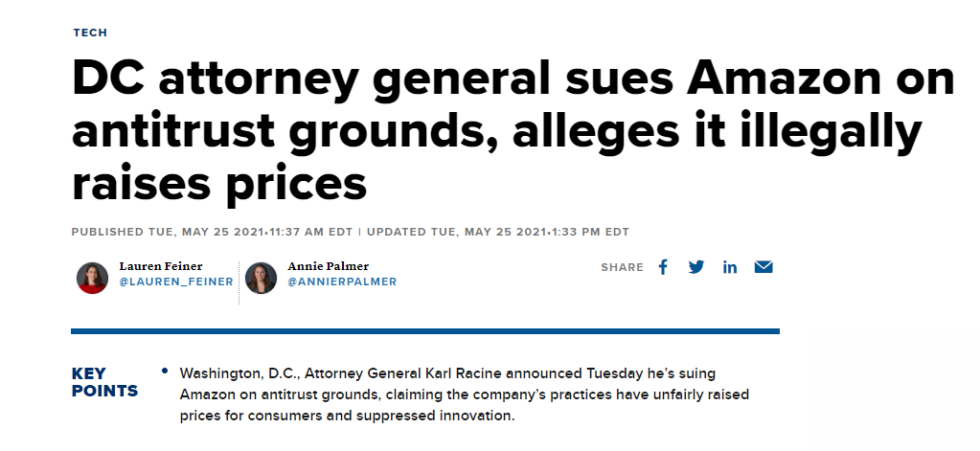Click the blue divider bar below the authors

pos(424,331)
